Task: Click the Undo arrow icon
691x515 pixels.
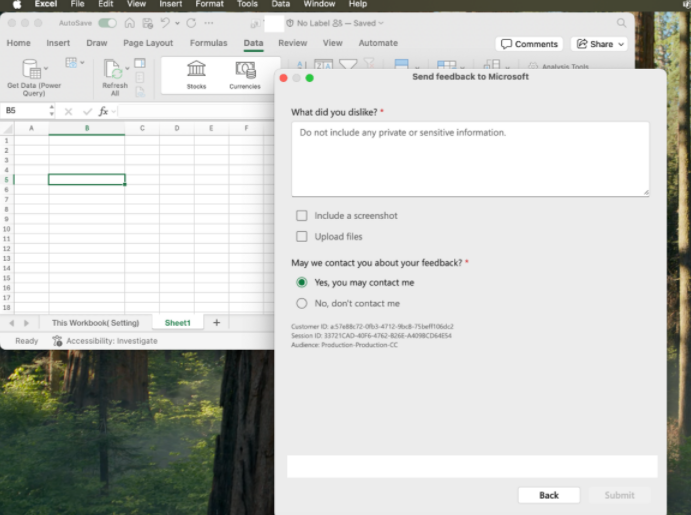Action: [165, 23]
